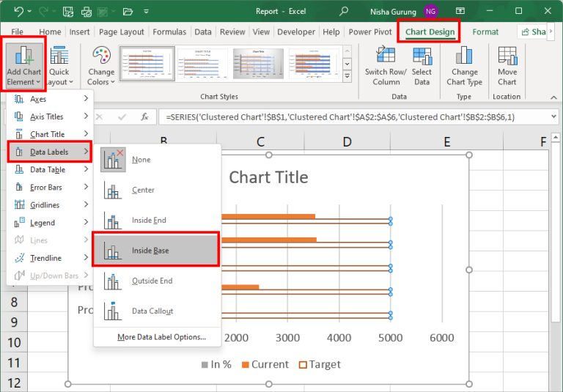Click the formula bar SERIES text
The image size is (563, 392).
coord(340,117)
